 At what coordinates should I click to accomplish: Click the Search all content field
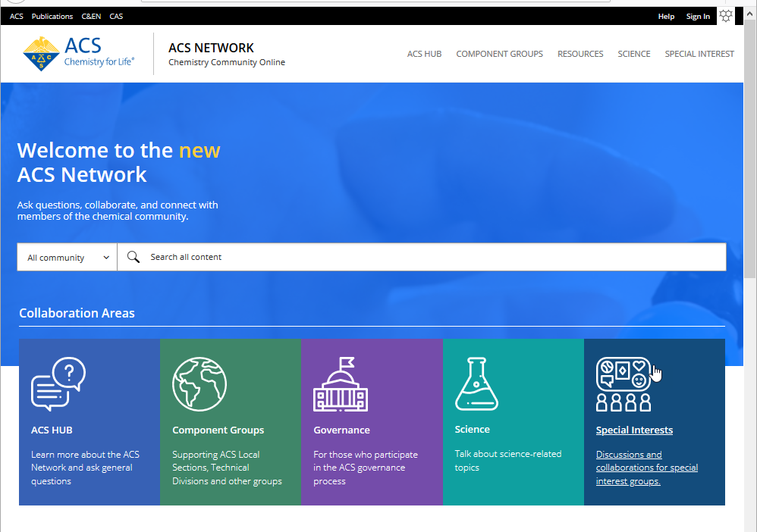432,257
